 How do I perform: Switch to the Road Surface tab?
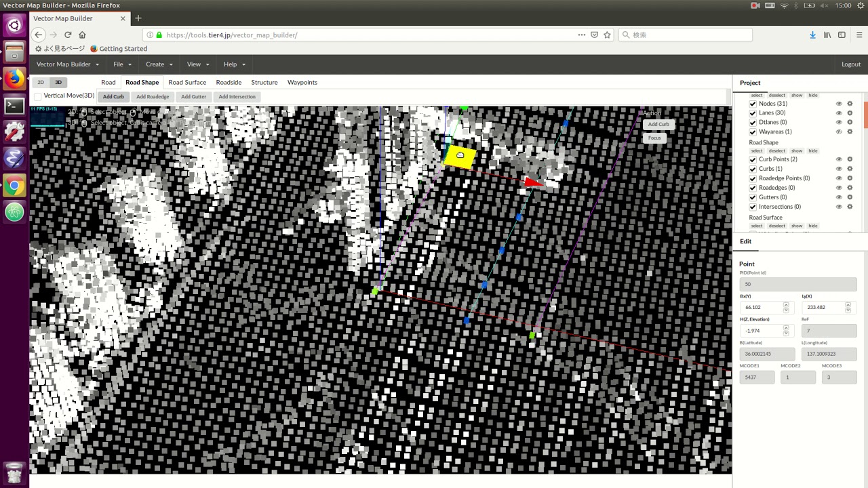pos(187,83)
